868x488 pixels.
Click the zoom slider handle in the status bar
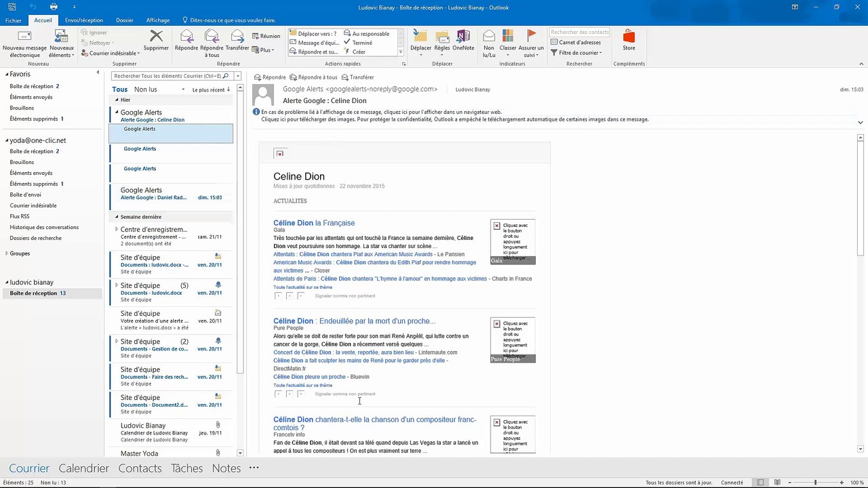point(815,483)
